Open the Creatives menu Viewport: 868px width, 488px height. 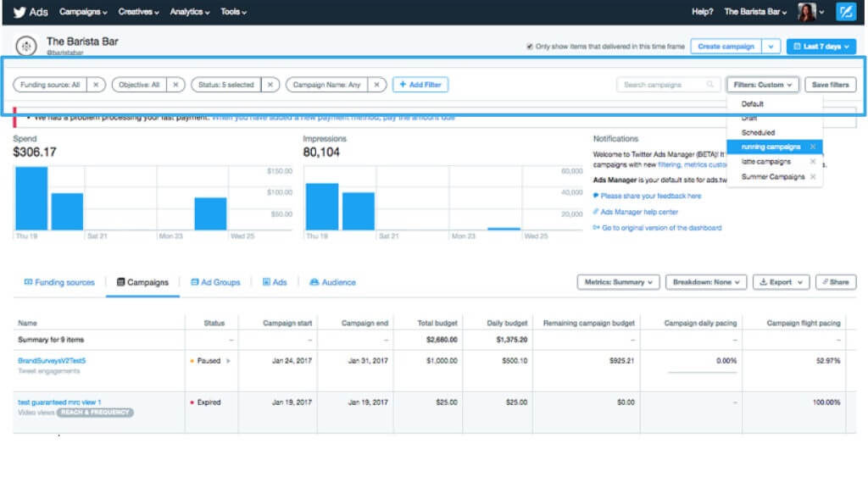pyautogui.click(x=138, y=12)
